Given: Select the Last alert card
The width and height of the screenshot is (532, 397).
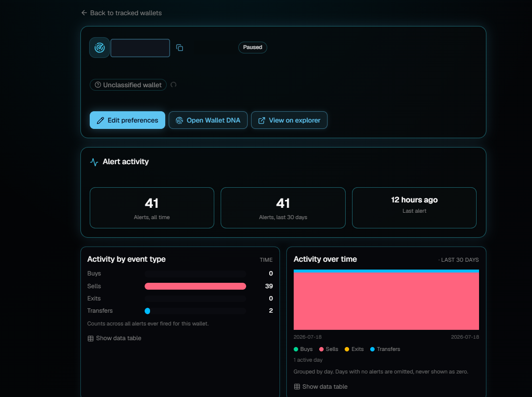Looking at the screenshot, I should point(414,208).
